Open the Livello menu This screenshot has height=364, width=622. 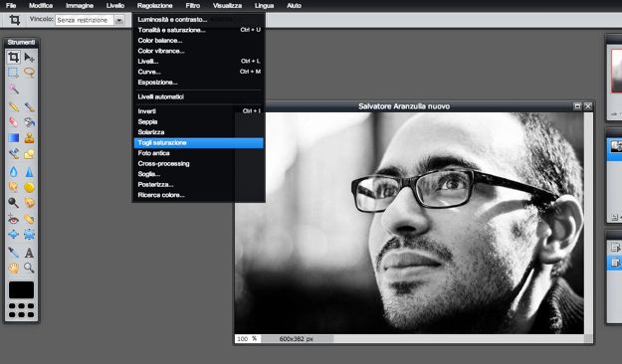pos(115,6)
